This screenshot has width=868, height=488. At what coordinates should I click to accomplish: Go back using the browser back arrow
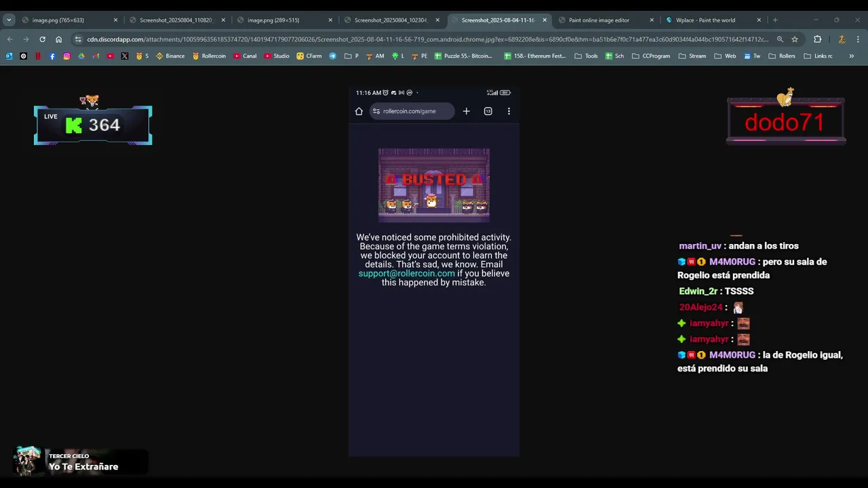[9, 39]
